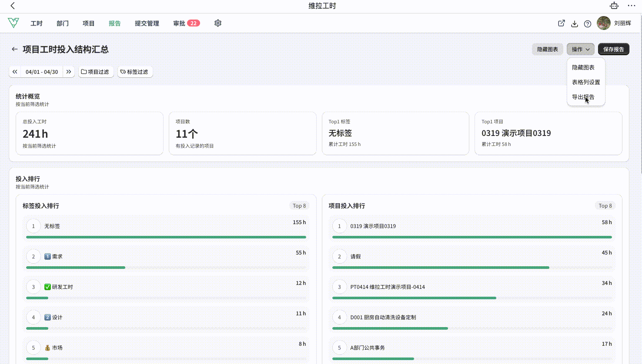Image resolution: width=642 pixels, height=364 pixels.
Task: Click the open-in-new-window icon
Action: click(x=562, y=23)
